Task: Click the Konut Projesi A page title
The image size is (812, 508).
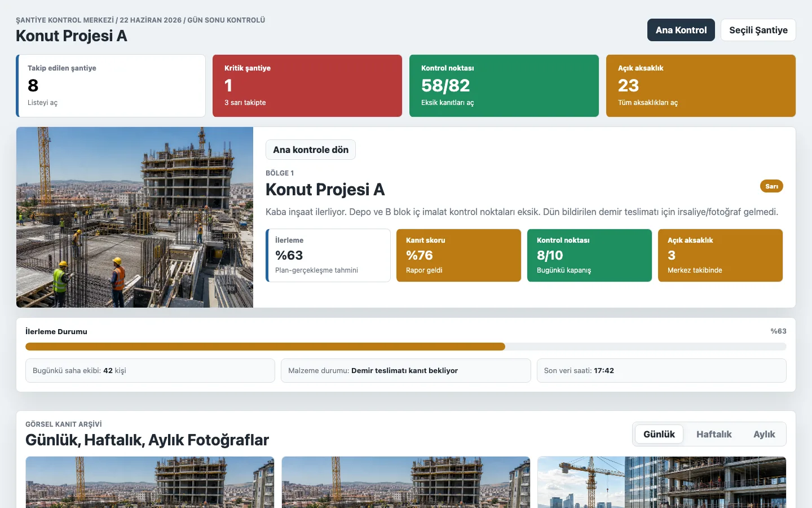Action: pyautogui.click(x=72, y=36)
